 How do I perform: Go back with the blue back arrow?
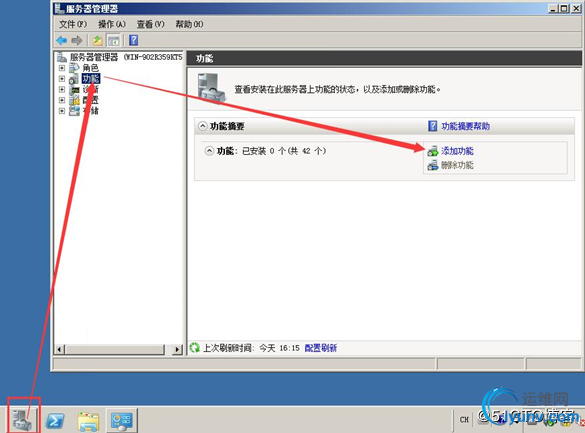point(62,40)
